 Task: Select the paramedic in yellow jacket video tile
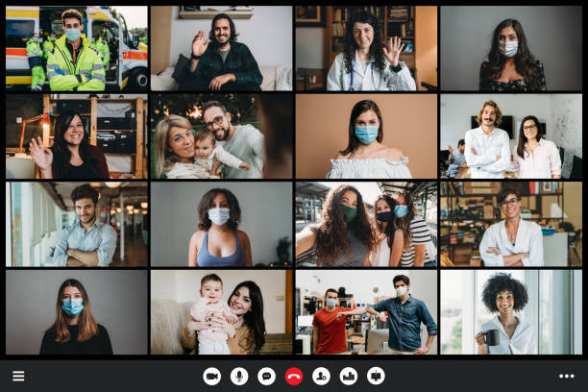[x=77, y=48]
